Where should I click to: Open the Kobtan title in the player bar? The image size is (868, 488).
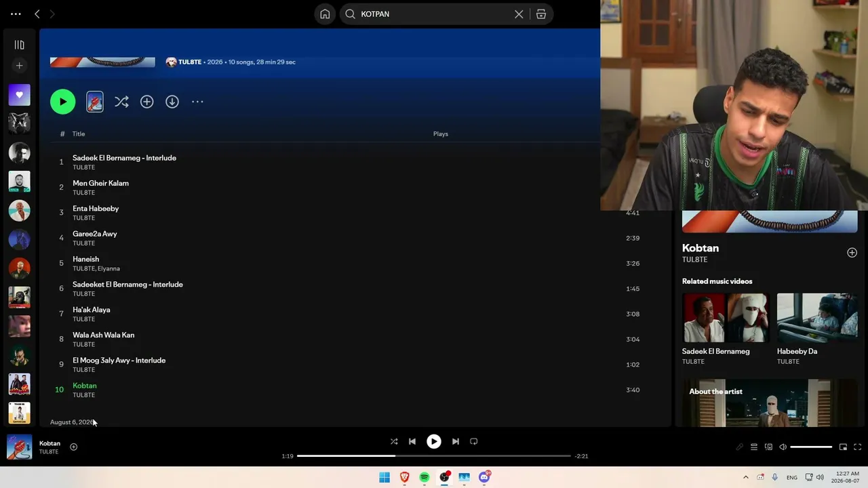(50, 443)
